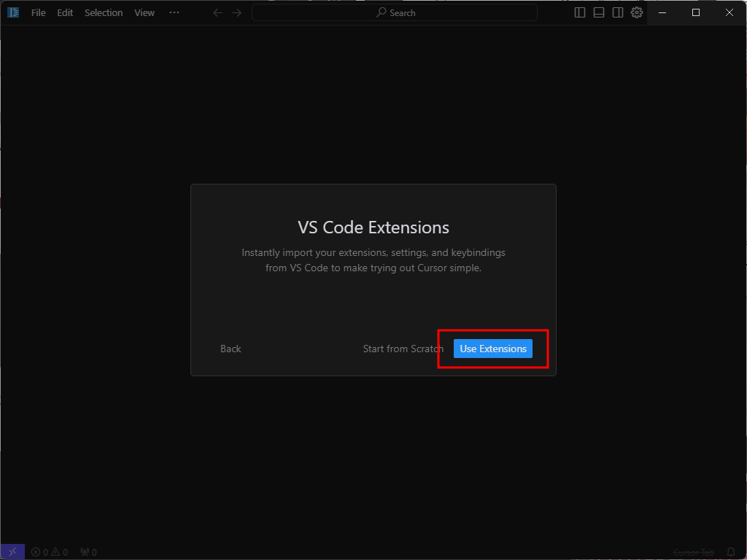
Task: Open remote window indicator in status bar
Action: coord(12,552)
